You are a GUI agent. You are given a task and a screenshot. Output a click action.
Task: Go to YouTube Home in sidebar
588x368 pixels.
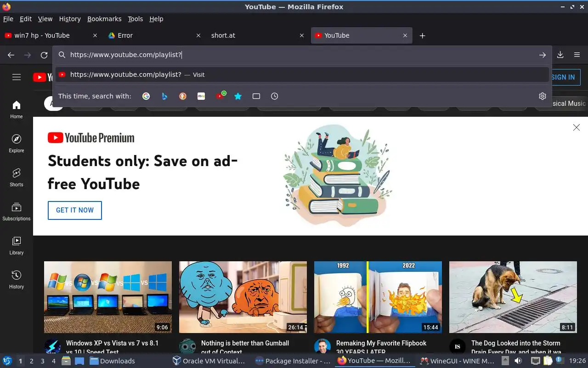coord(17,109)
